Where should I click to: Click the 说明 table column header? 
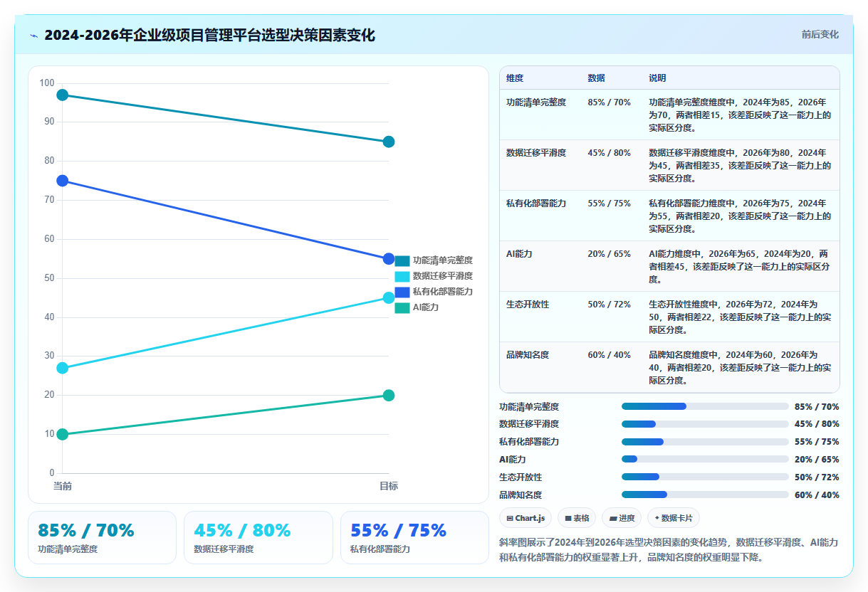tap(657, 78)
